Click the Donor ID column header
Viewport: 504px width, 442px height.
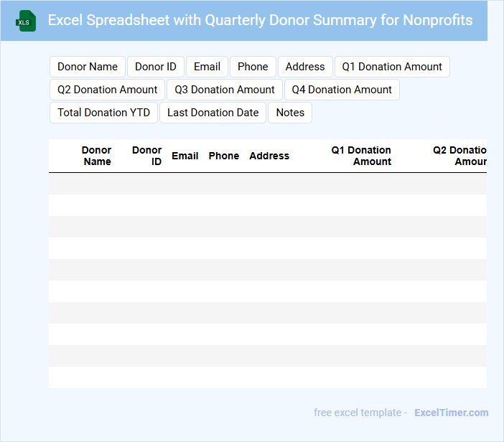click(x=147, y=156)
